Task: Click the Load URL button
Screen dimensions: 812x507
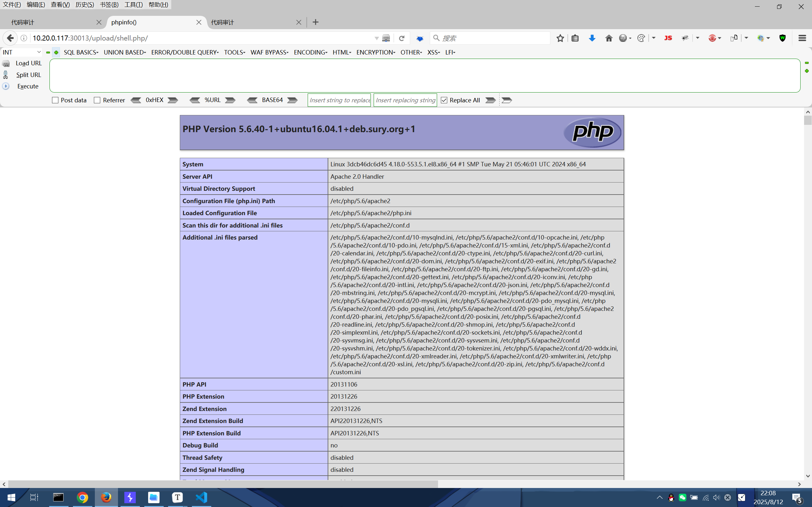Action: 29,63
